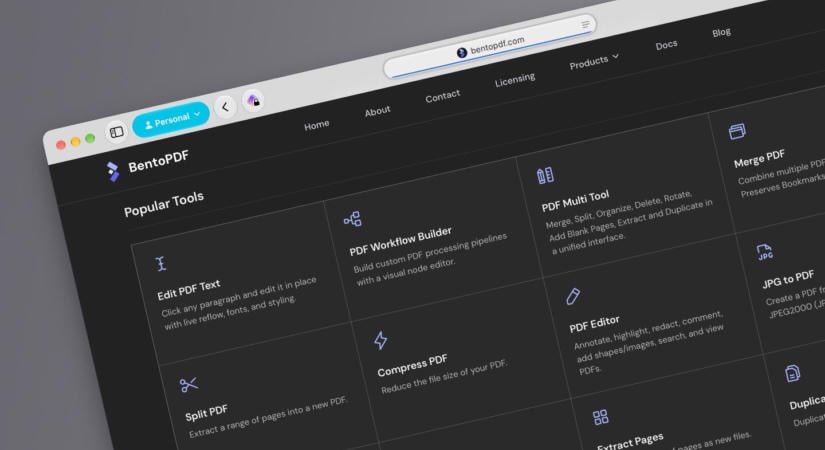
Task: Click 'Reduce the file size of your PDF.' text
Action: [x=444, y=377]
